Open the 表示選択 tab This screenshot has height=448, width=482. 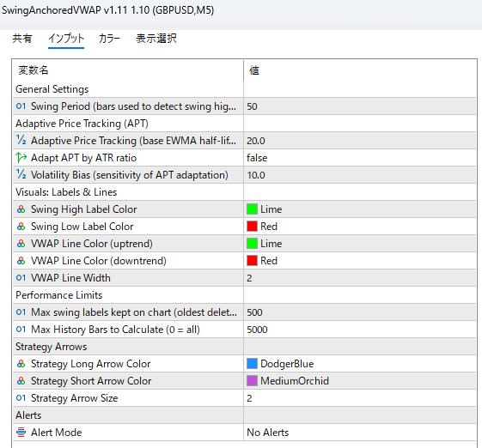tap(156, 39)
